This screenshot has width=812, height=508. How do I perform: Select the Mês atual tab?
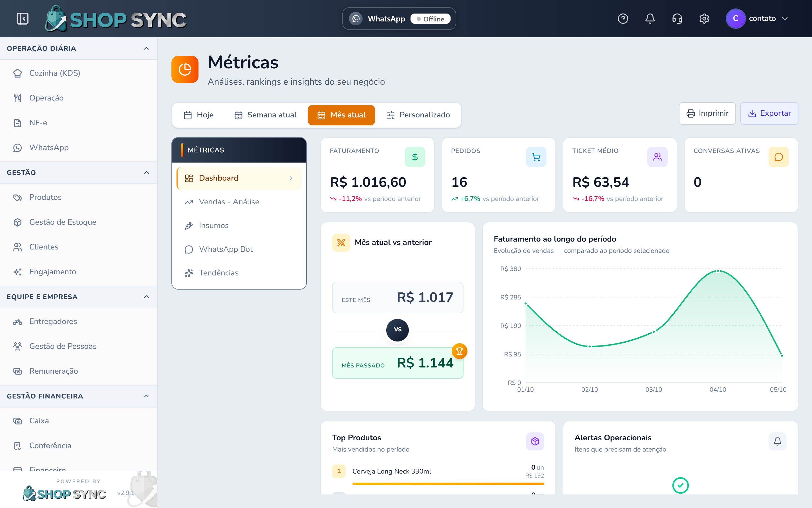coord(341,115)
